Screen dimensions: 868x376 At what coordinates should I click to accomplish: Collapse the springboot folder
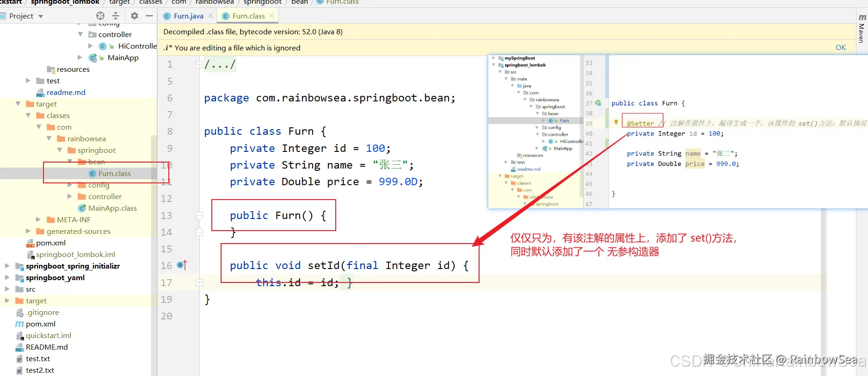coord(60,150)
